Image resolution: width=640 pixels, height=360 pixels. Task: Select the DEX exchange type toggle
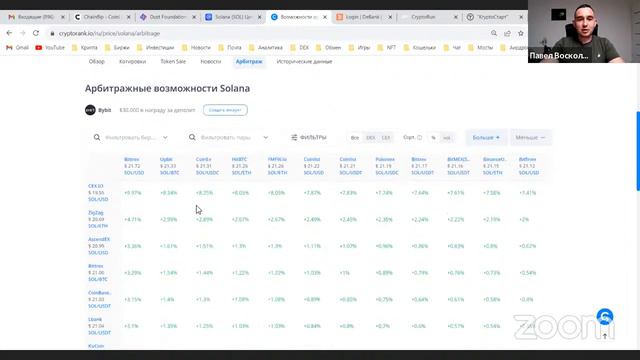370,138
